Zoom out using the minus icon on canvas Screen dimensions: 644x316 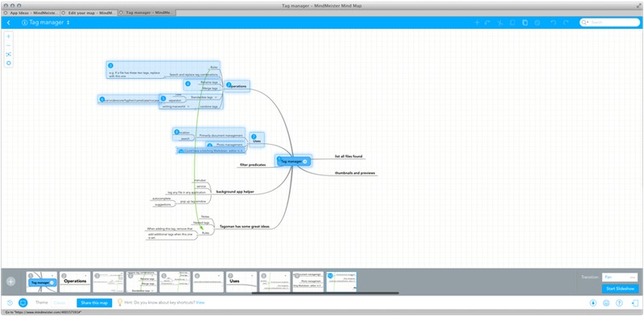(9, 45)
